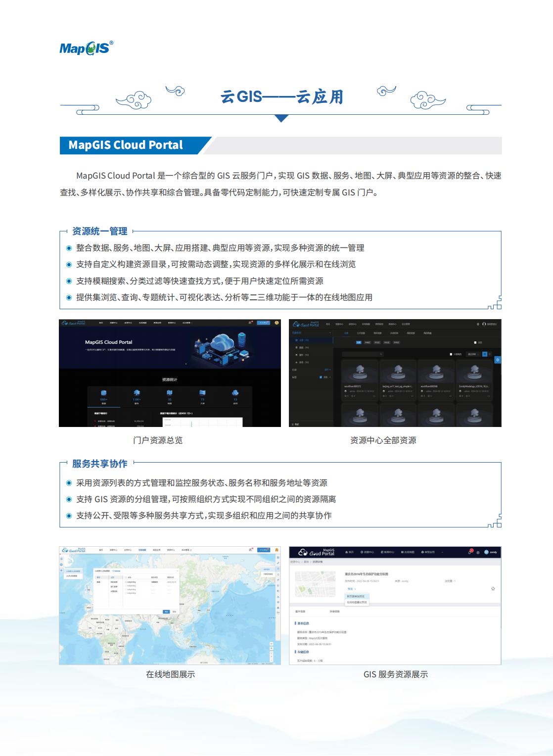This screenshot has height=756, width=553.
Task: Open the Chongqing service map thumbnail
Action: point(315,584)
